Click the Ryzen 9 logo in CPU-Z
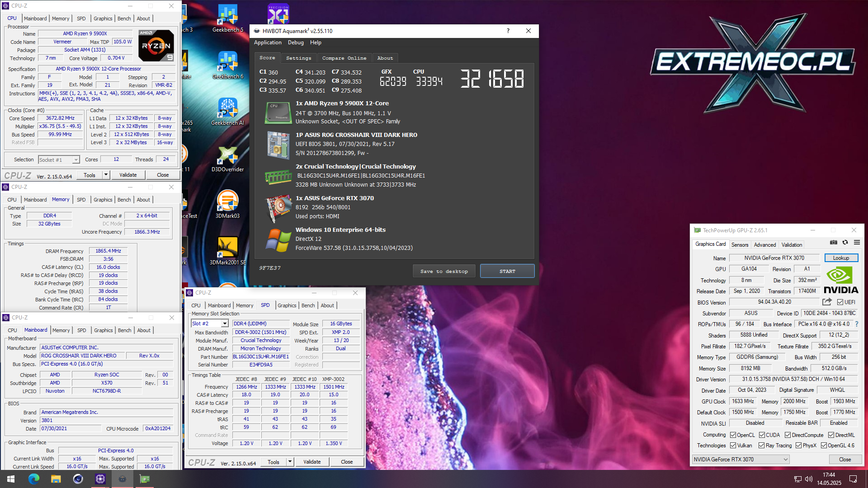The width and height of the screenshot is (868, 488). (x=156, y=46)
